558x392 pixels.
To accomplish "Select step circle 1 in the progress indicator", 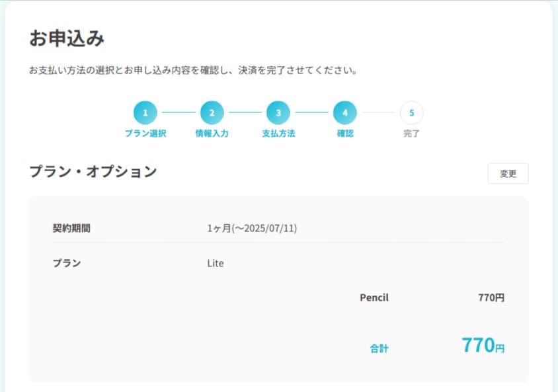I will coord(145,113).
